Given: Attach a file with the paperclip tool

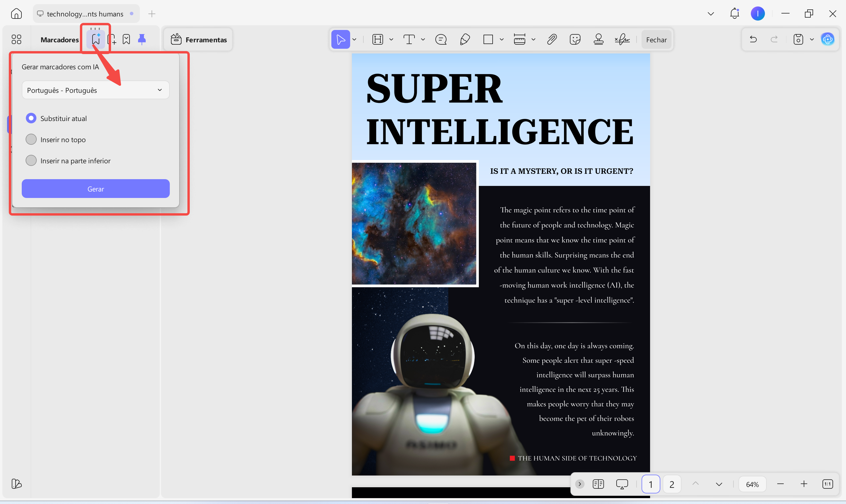Looking at the screenshot, I should [552, 40].
